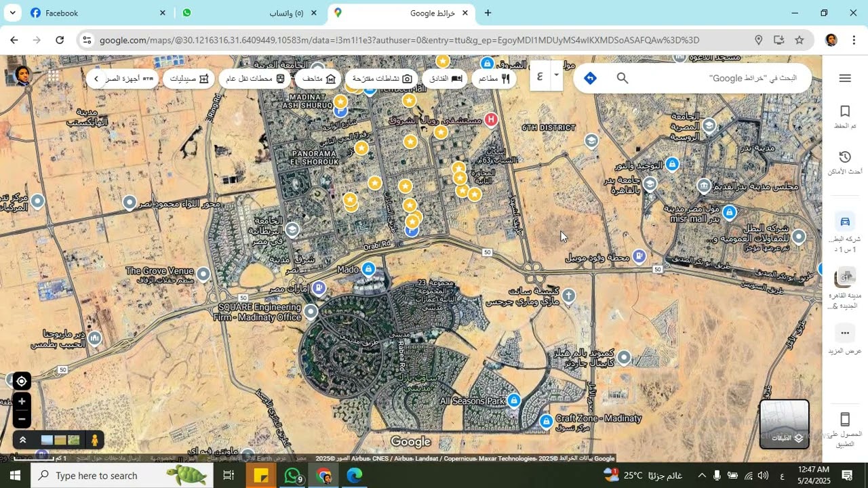868x488 pixels.
Task: Go back to the previous page
Action: 14,40
